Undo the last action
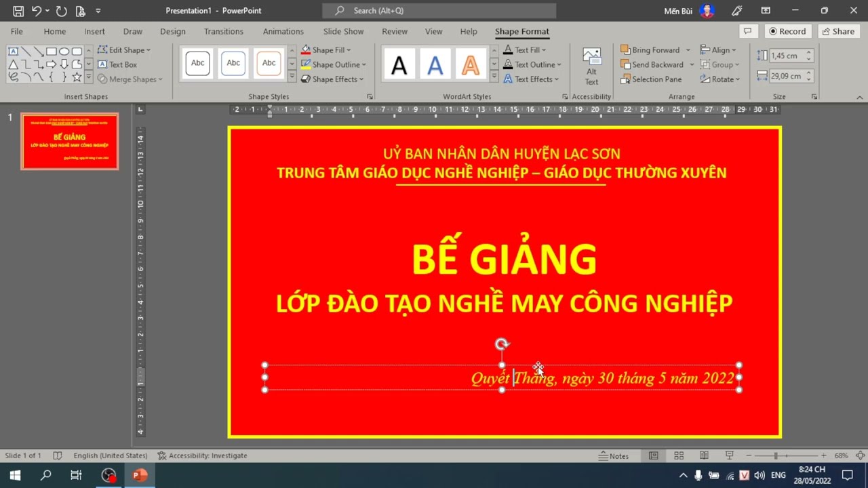 click(x=37, y=11)
